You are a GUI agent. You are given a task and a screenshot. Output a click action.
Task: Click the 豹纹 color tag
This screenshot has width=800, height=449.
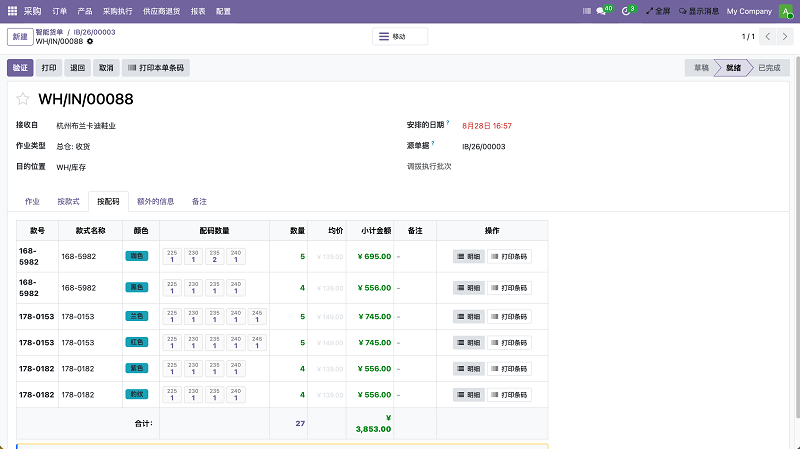(137, 394)
